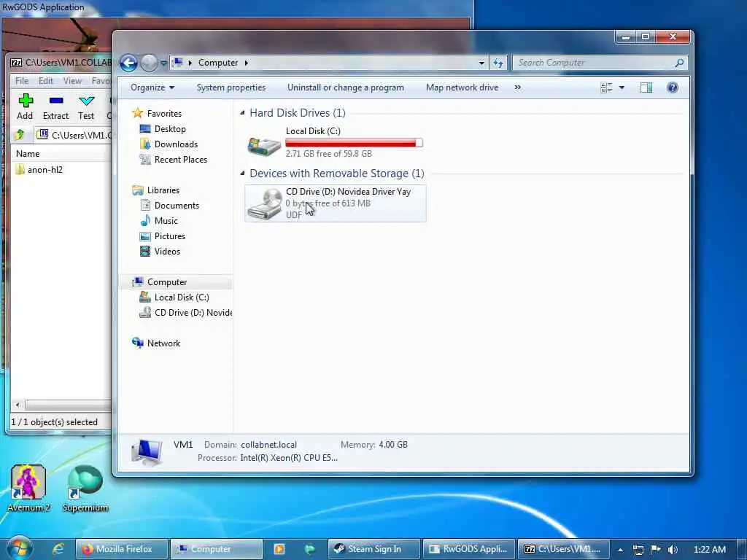Open recent pages dropdown next to Forward arrow
Screen dimensions: 747x560
pos(163,63)
